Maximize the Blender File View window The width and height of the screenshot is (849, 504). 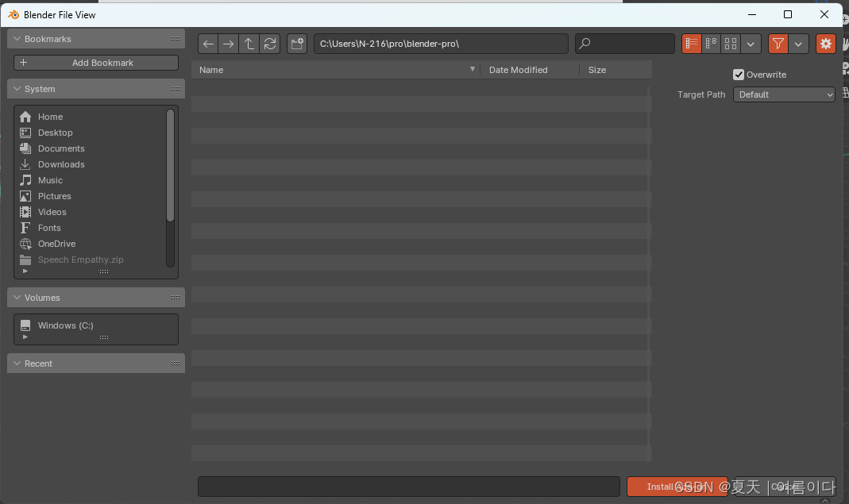pos(788,14)
